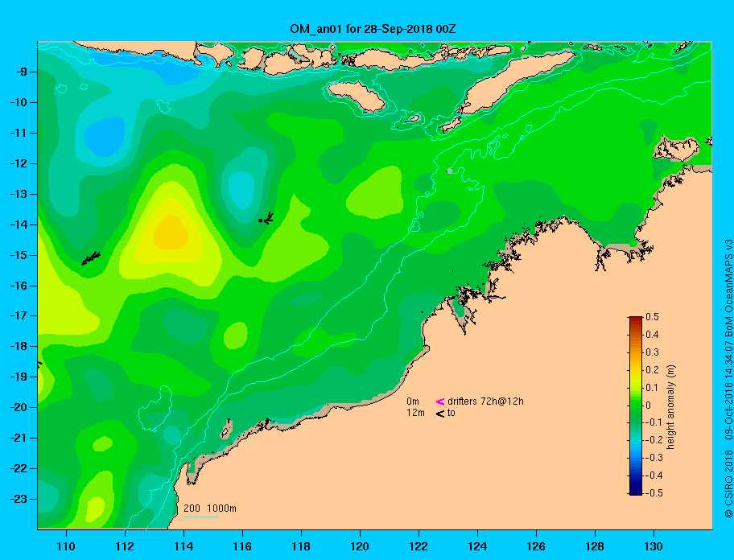Image resolution: width=734 pixels, height=560 pixels.
Task: Click the 0.5 value on color bar
Action: (x=652, y=317)
